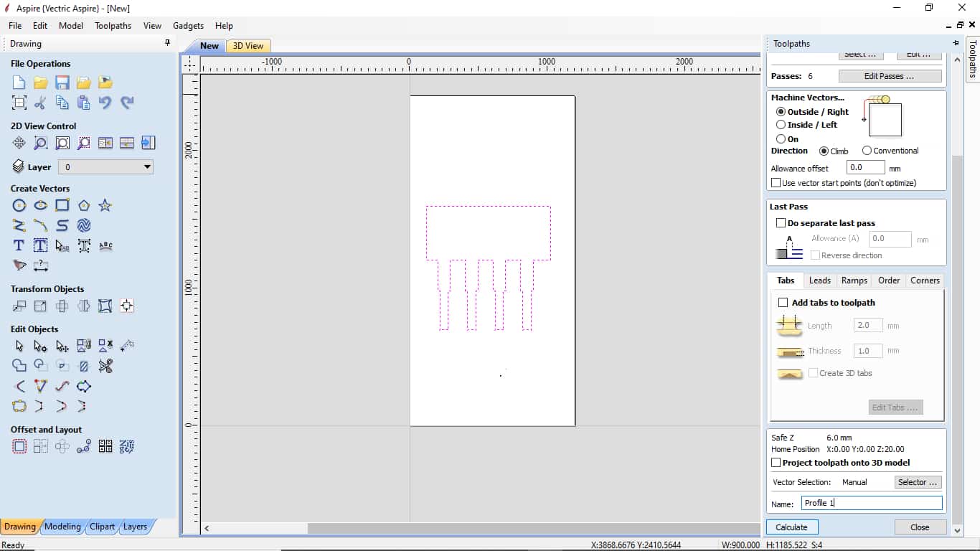
Task: Select the Weld vectors tool
Action: point(19,366)
